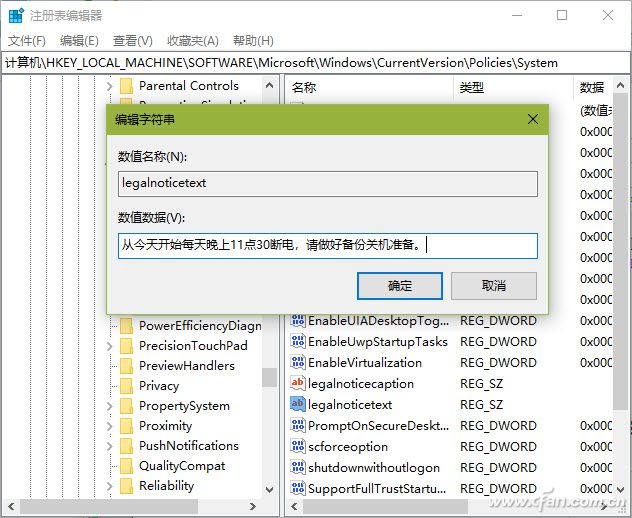Select the EnableVirtualization value name
The image size is (632, 518).
click(365, 363)
